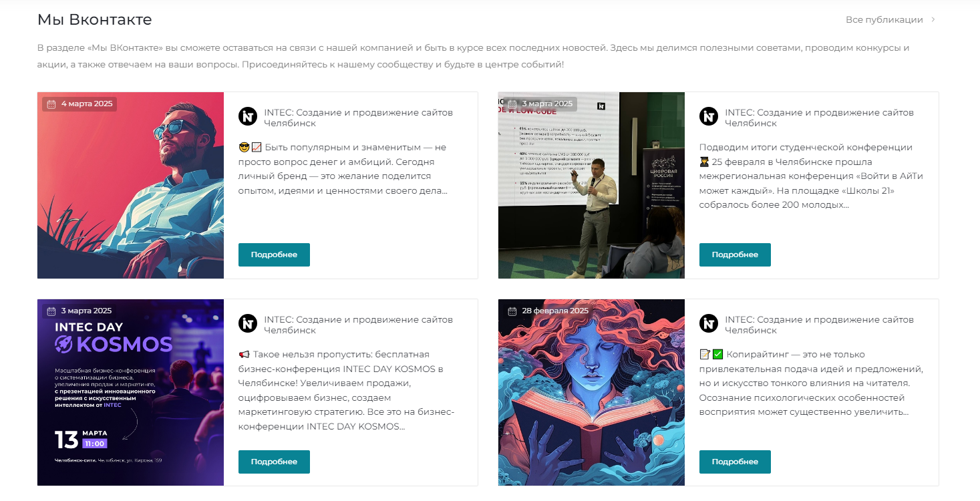980x501 pixels.
Task: Click Подробнее under the personal brand post
Action: coord(274,255)
